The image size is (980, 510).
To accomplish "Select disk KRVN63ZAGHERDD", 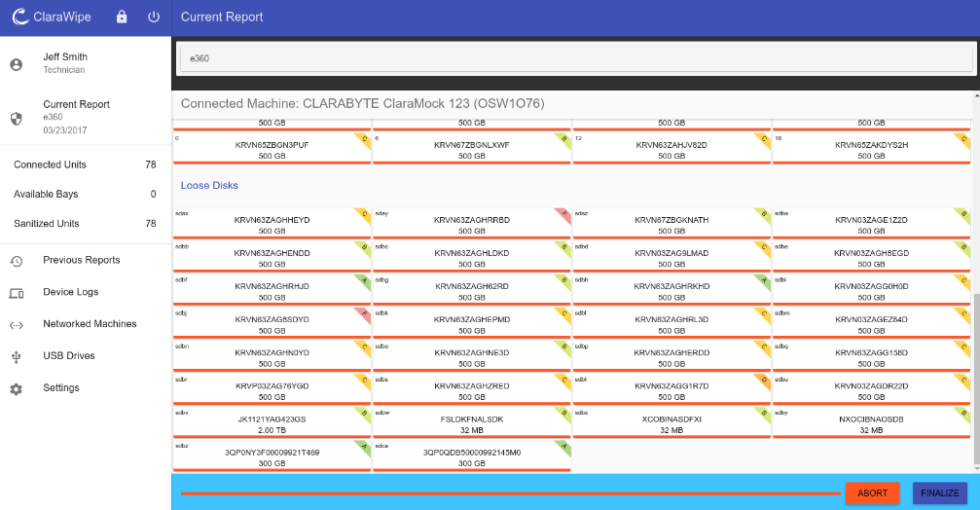I will 671,357.
